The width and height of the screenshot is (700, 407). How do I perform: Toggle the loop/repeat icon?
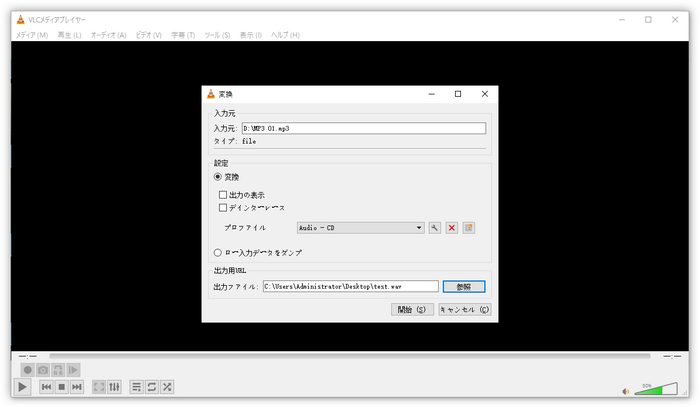pos(152,386)
